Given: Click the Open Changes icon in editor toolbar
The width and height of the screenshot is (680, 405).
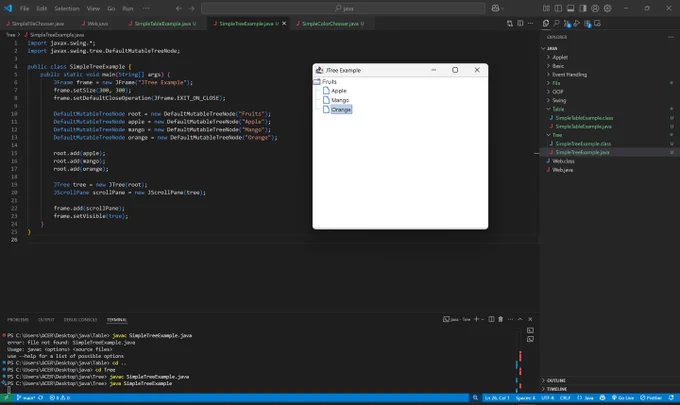Looking at the screenshot, I should point(510,23).
